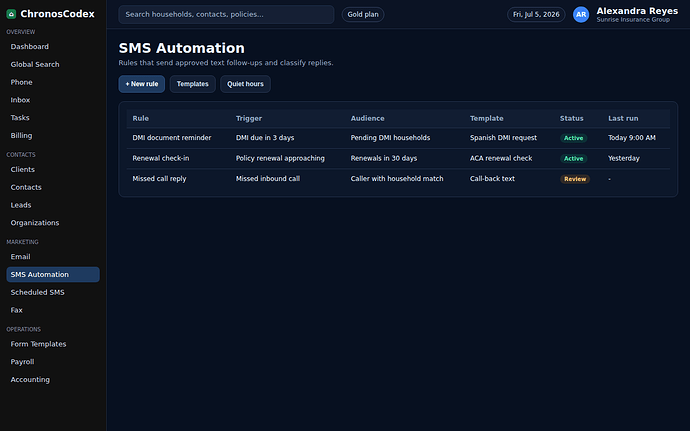690x431 pixels.
Task: Click the Review status badge
Action: tap(575, 179)
